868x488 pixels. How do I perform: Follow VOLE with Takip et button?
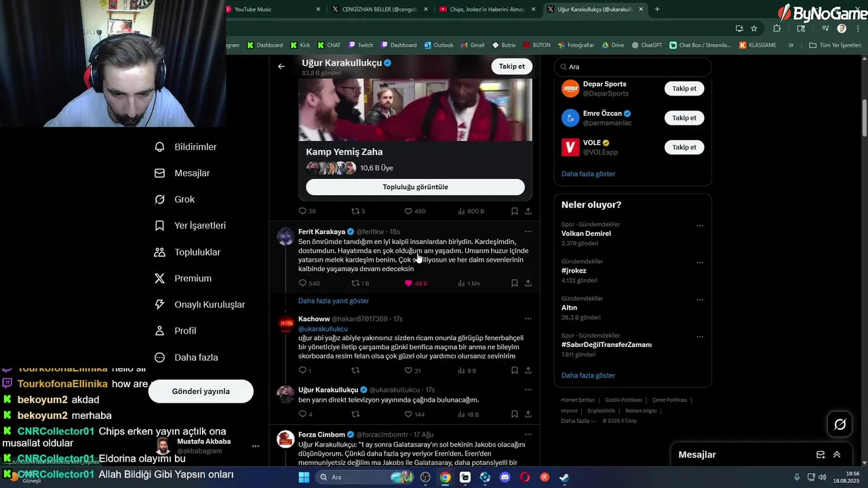pos(684,147)
